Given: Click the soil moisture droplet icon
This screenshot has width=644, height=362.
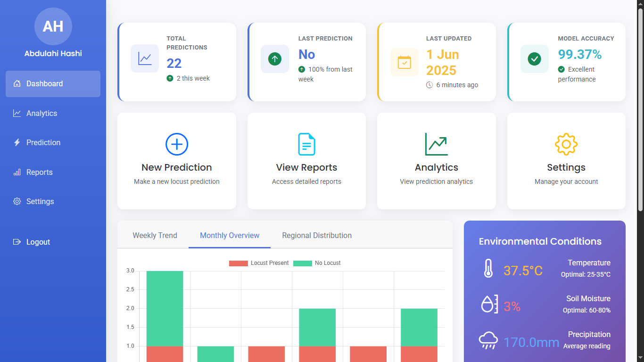Looking at the screenshot, I should pos(489,304).
